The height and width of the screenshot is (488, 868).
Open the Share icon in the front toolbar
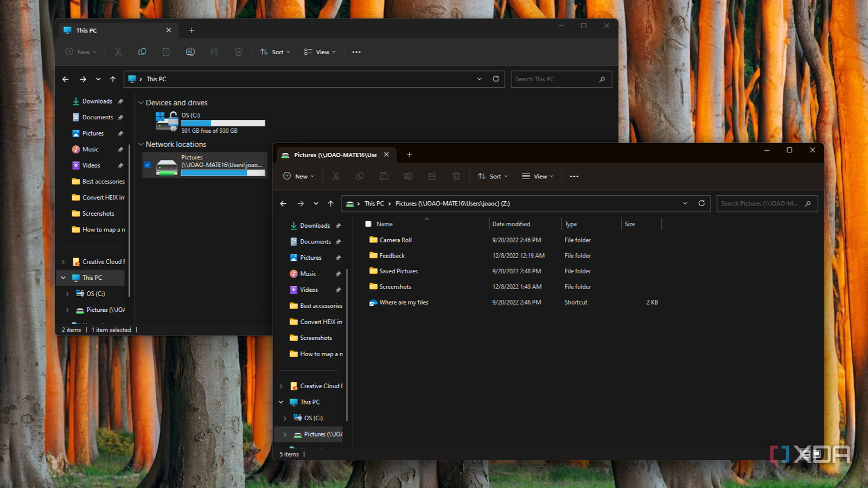(x=432, y=176)
